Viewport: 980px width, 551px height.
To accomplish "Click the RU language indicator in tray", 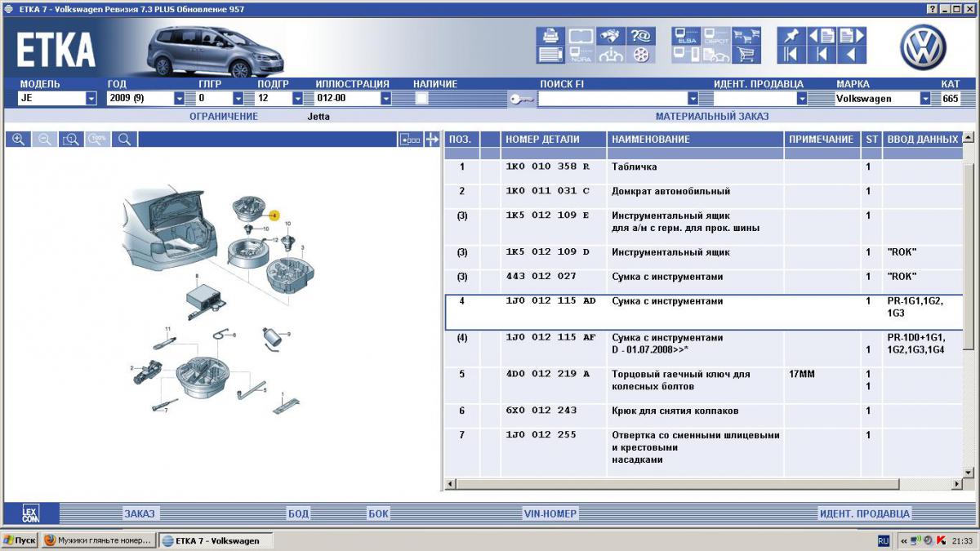I will (884, 540).
